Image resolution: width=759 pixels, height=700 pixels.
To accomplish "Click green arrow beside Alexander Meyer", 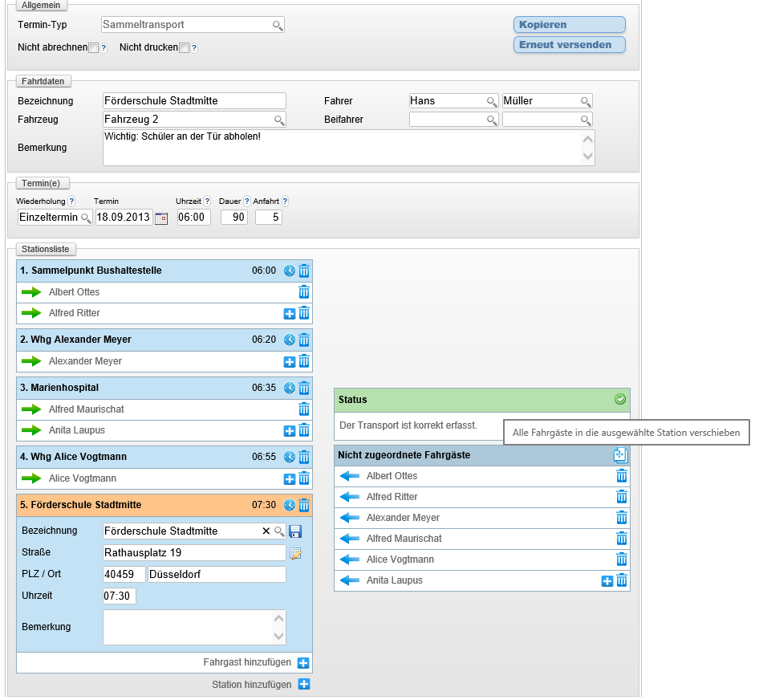I will pos(31,361).
